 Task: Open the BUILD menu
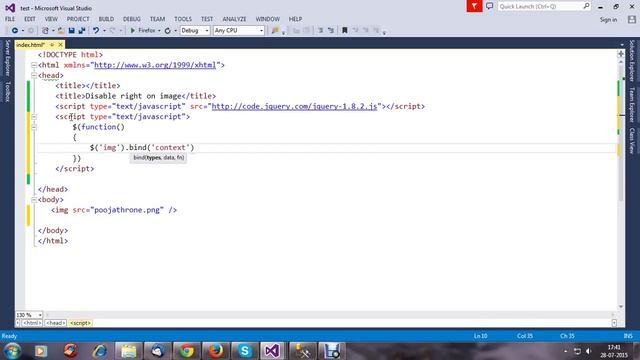pos(106,19)
